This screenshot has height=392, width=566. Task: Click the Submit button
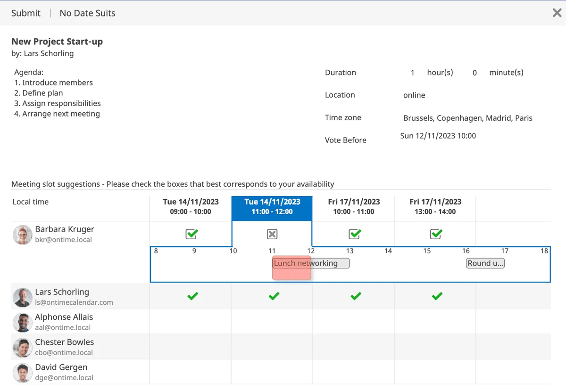point(26,13)
